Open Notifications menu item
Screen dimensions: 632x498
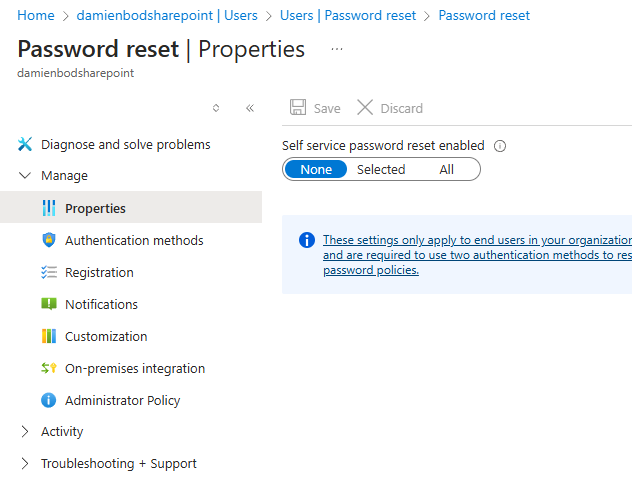pos(101,305)
